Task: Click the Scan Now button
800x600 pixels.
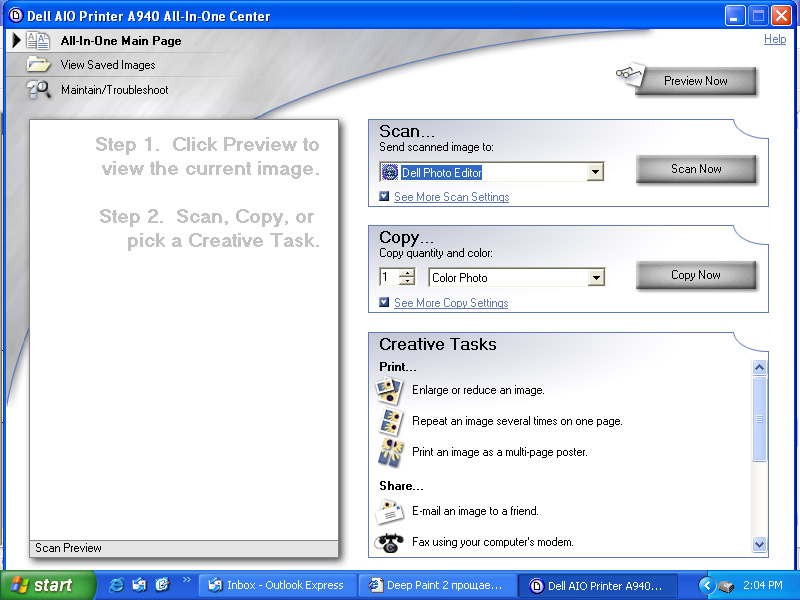Action: click(x=696, y=169)
